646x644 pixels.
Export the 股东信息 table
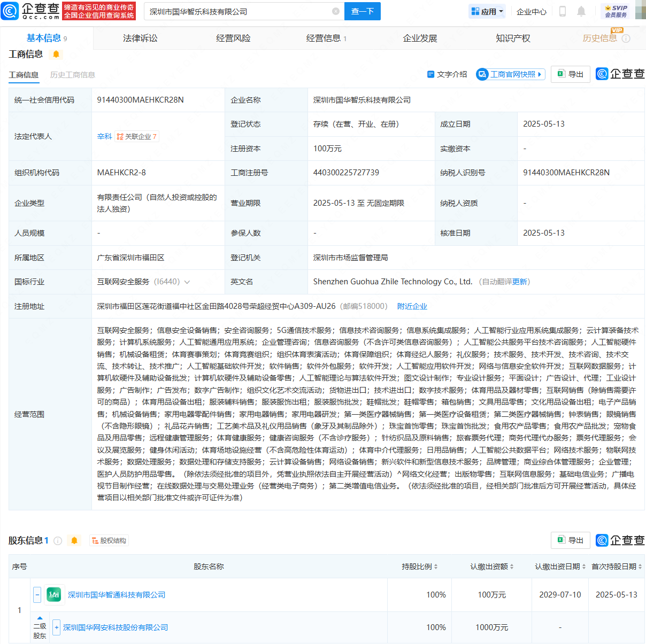pos(571,540)
